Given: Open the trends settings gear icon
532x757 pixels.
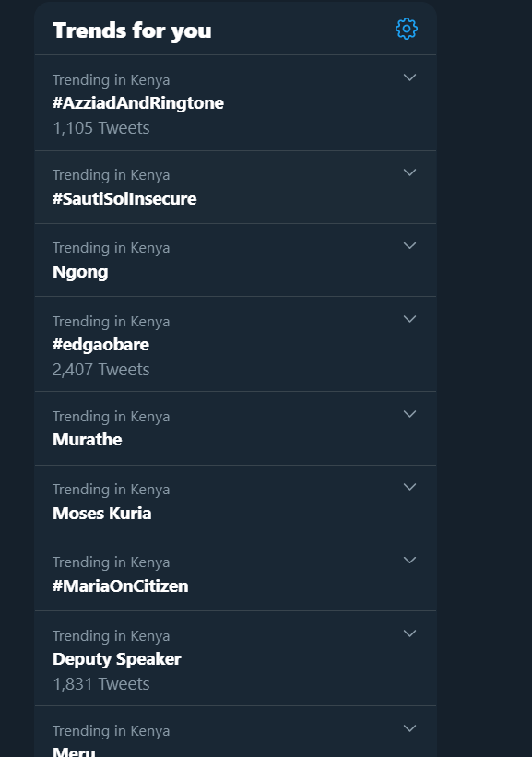Looking at the screenshot, I should (x=404, y=29).
